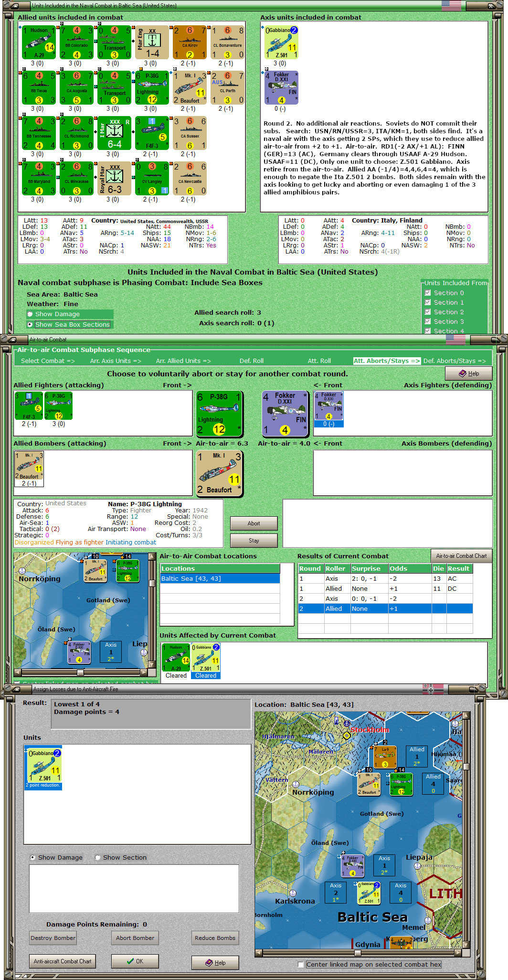Select Hudson A-29 Cleared unit in affected list

[176, 658]
